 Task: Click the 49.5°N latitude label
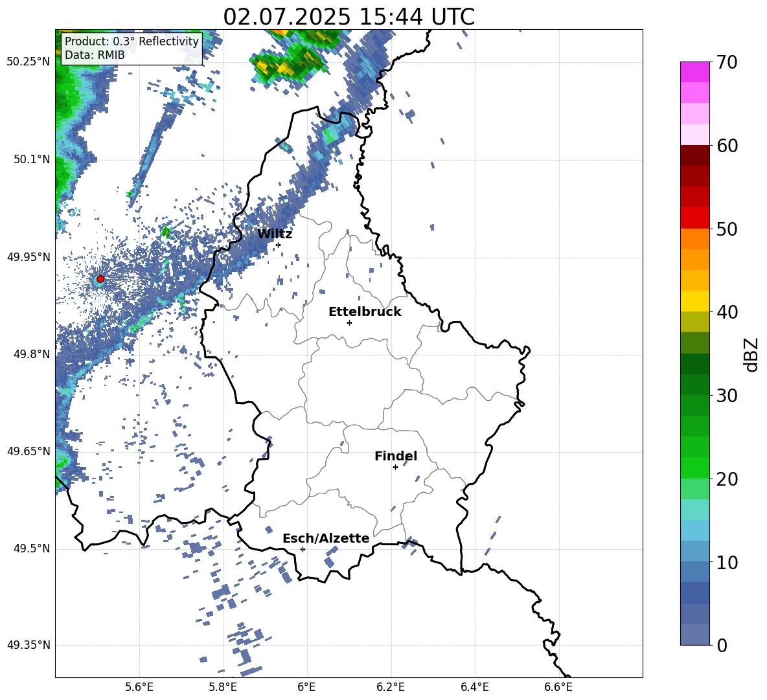point(32,549)
